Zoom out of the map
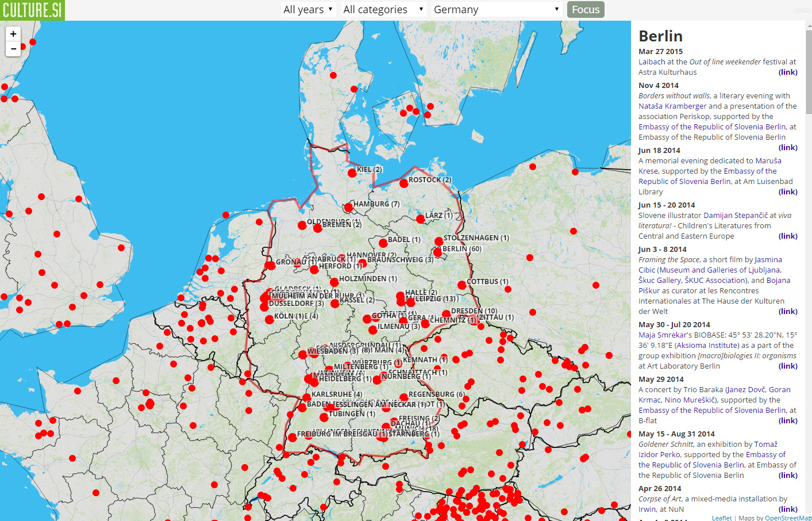812x521 pixels. [13, 49]
